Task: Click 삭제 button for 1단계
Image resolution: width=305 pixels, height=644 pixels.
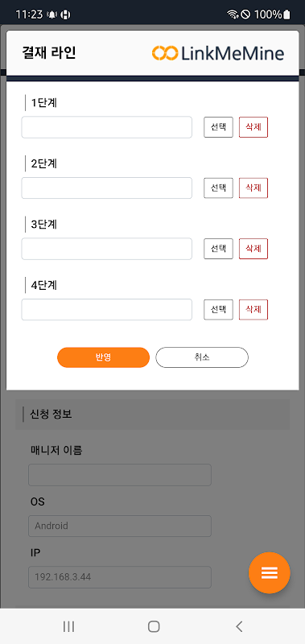Action: click(x=253, y=127)
